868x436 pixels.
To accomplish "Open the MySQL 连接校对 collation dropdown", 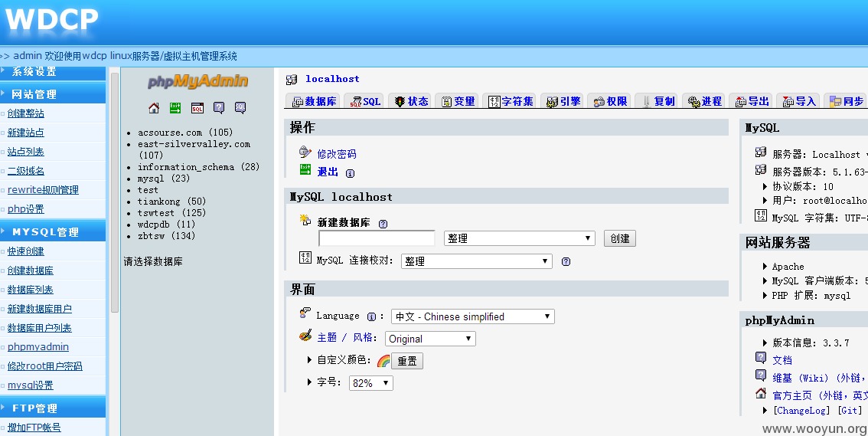I will pos(477,261).
